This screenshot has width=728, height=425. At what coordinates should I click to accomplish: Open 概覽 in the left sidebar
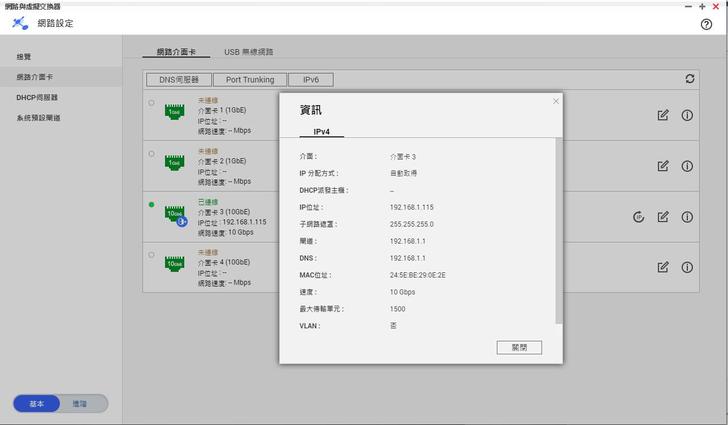pos(24,57)
